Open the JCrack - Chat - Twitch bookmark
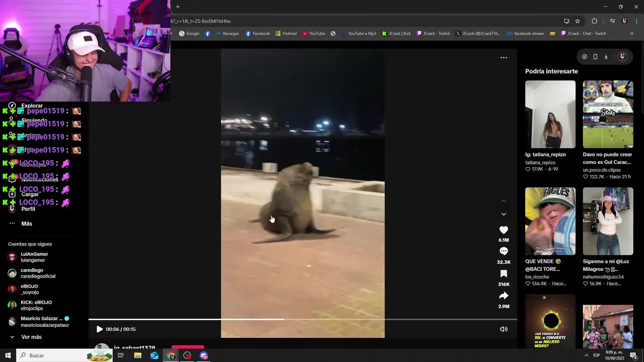The height and width of the screenshot is (362, 644). (583, 34)
